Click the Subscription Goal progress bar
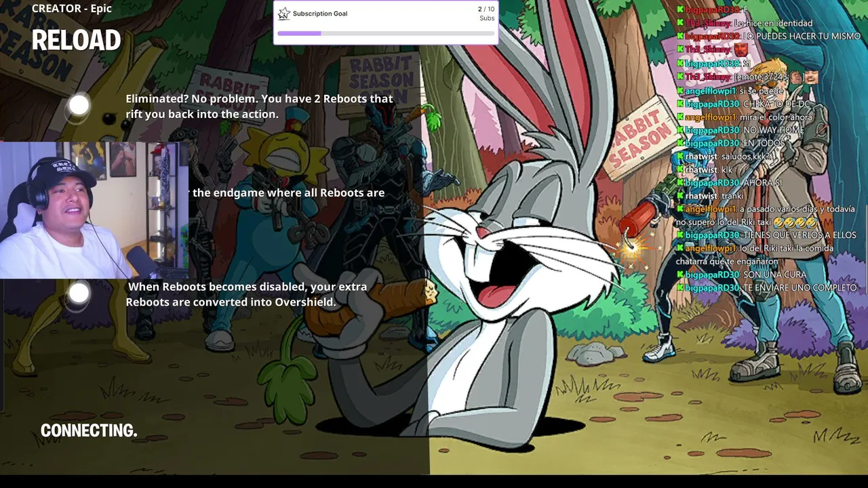 pyautogui.click(x=385, y=33)
